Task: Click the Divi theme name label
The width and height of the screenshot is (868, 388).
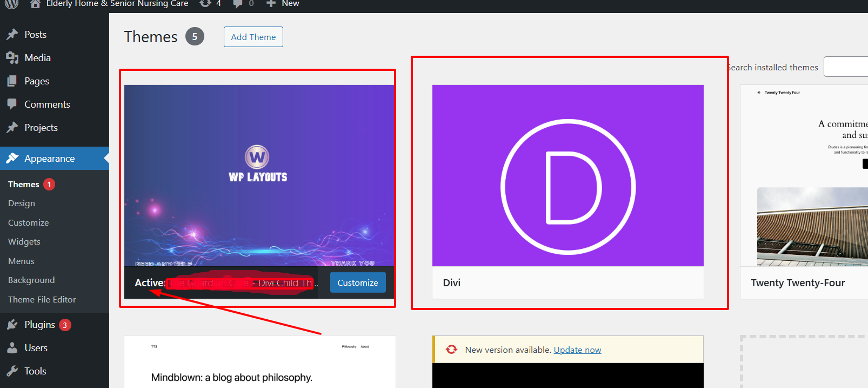Action: click(452, 283)
